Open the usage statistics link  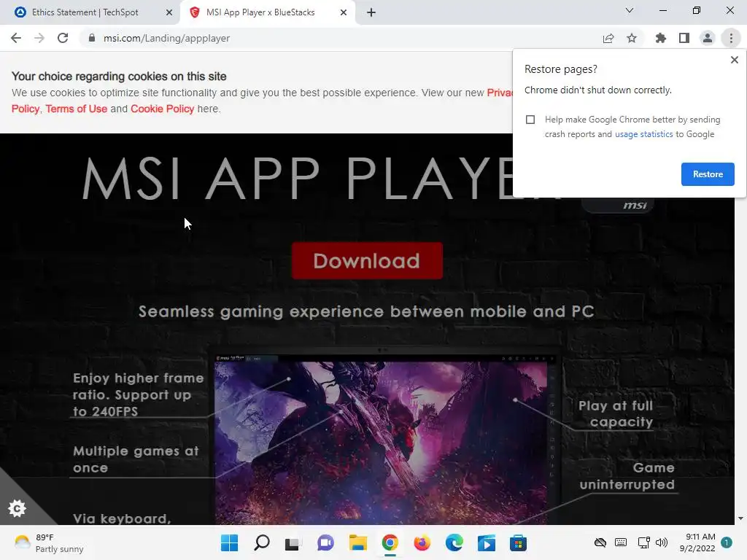point(643,134)
